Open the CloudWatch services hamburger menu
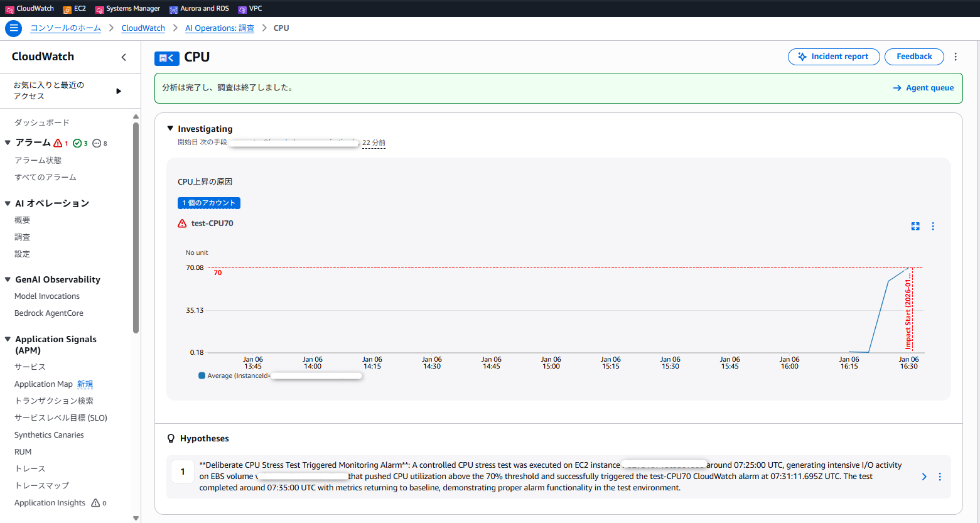This screenshot has width=980, height=523. pyautogui.click(x=13, y=28)
